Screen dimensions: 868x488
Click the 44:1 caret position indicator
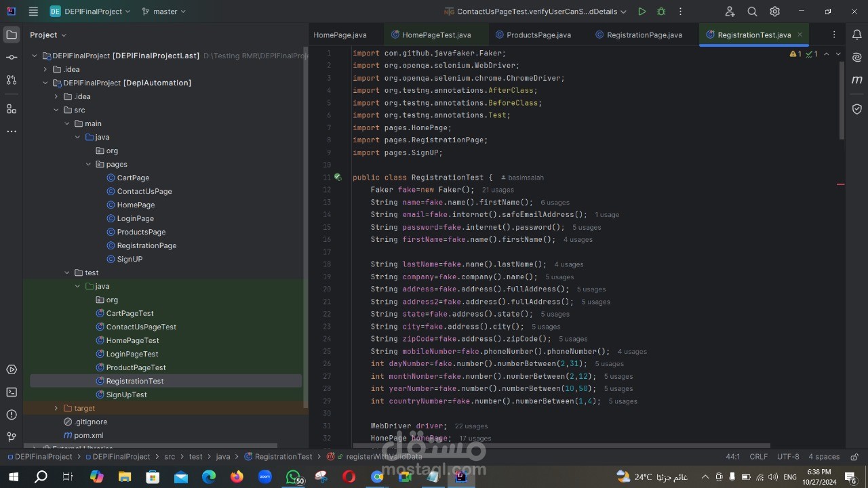coord(732,456)
